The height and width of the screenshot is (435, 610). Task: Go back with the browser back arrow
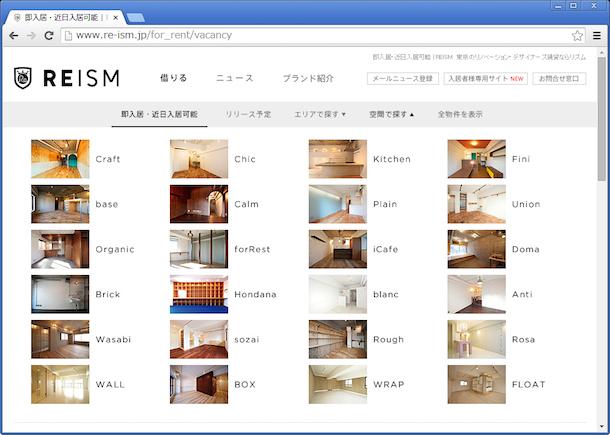(x=14, y=36)
